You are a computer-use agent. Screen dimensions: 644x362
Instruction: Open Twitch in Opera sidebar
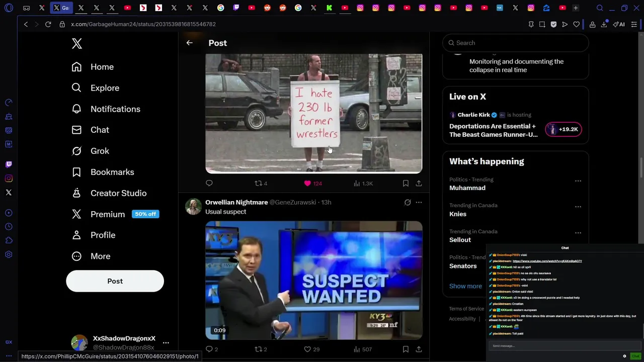tap(9, 164)
